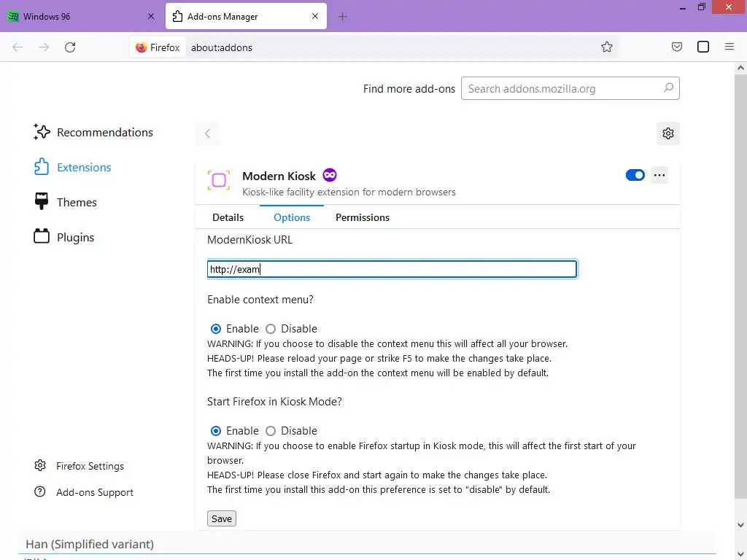The width and height of the screenshot is (747, 560).
Task: Go back with the add-on list chevron
Action: (x=207, y=133)
